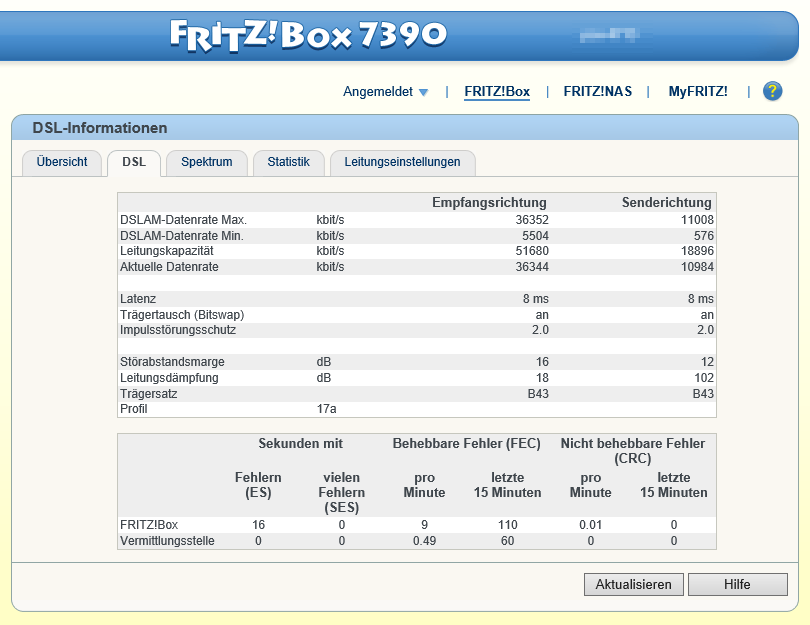Select the DSL tab
This screenshot has height=625, width=810.
[x=134, y=162]
